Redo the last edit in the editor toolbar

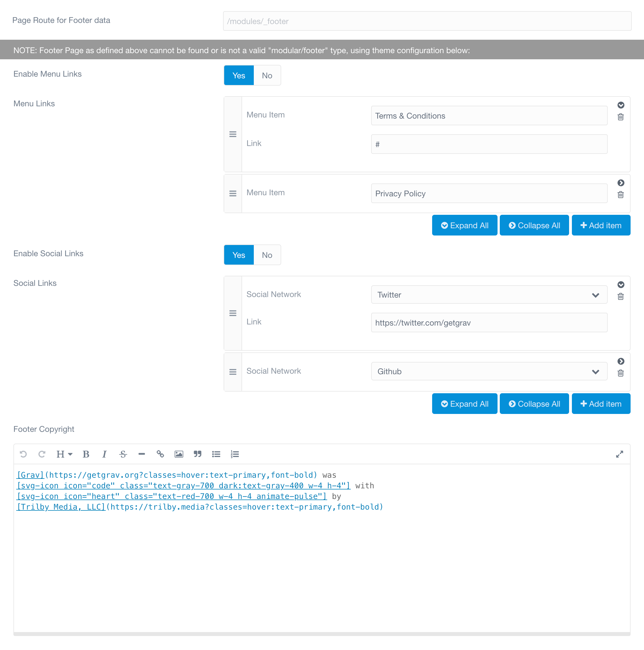click(x=42, y=454)
